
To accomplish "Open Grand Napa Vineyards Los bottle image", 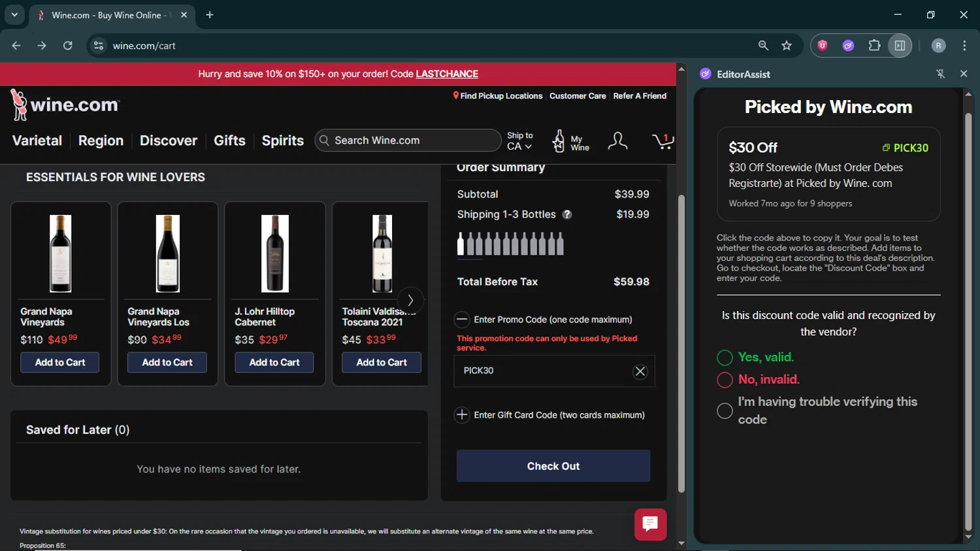I will (168, 254).
